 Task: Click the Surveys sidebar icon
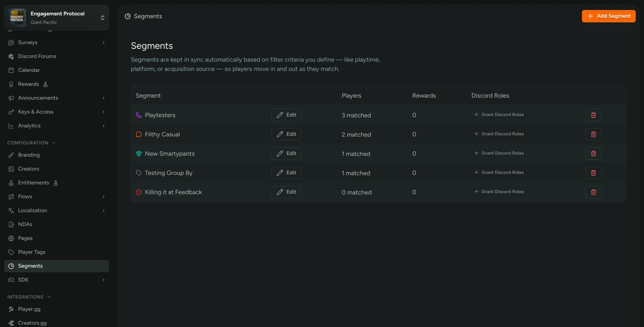point(11,43)
